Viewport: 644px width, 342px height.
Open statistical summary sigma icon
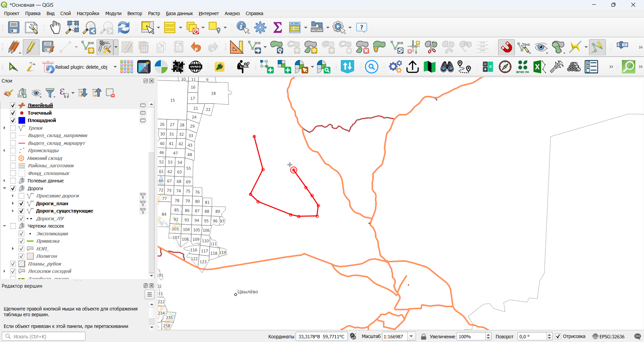click(x=278, y=27)
